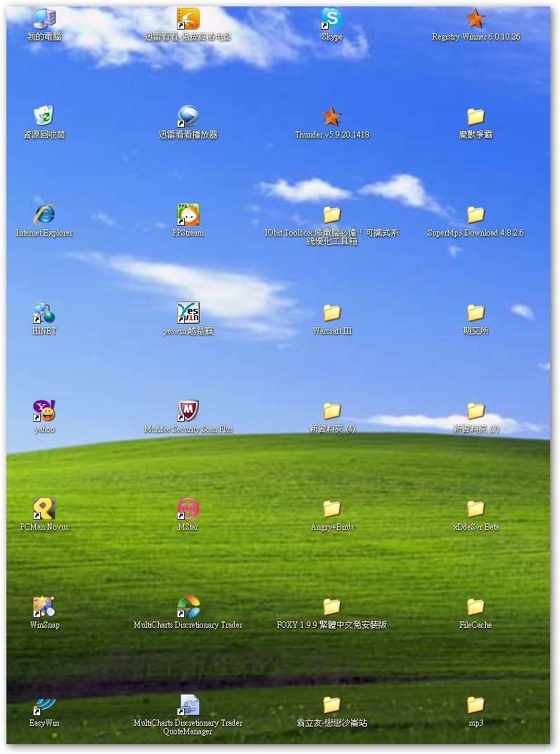560x754 pixels.
Task: Select the 新資料夾 (3) folder
Action: (475, 412)
